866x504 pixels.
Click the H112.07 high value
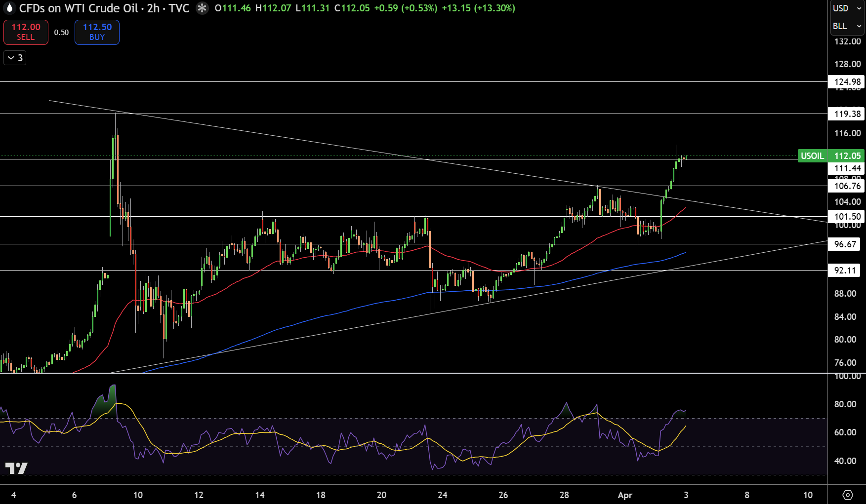click(273, 8)
